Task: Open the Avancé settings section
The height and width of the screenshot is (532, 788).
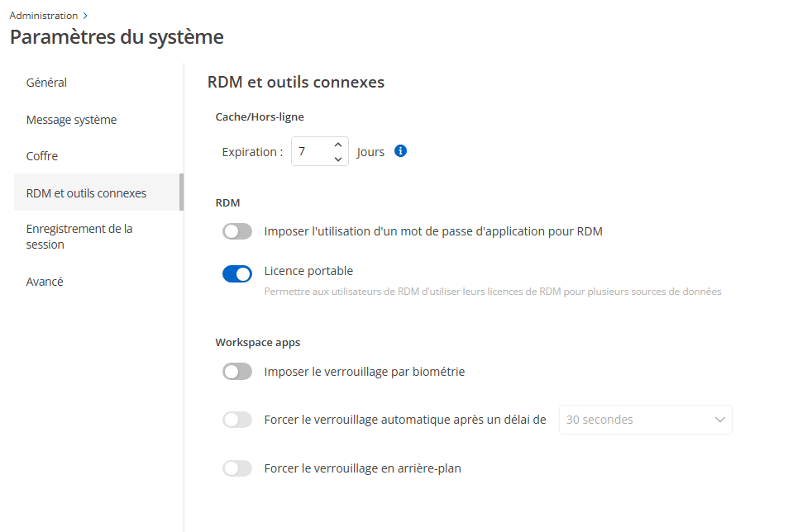Action: click(x=45, y=282)
